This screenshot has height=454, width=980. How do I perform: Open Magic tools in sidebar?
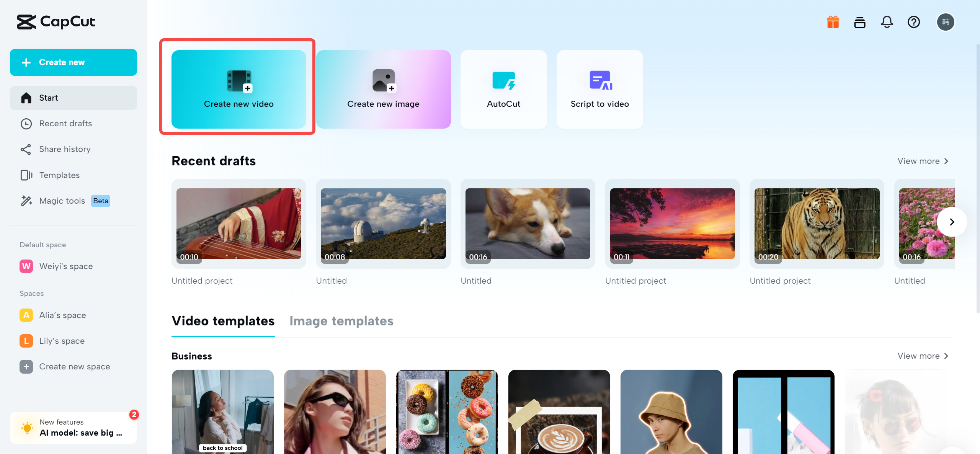(x=62, y=201)
